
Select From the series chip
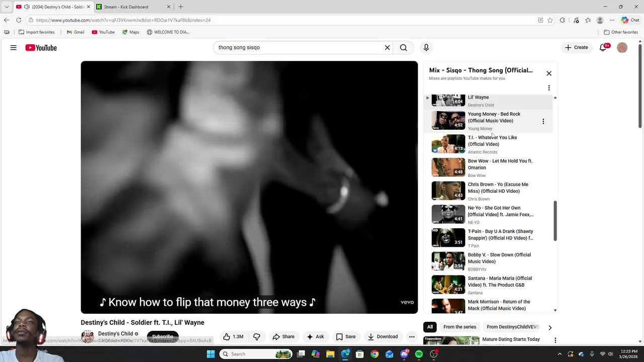(x=459, y=327)
